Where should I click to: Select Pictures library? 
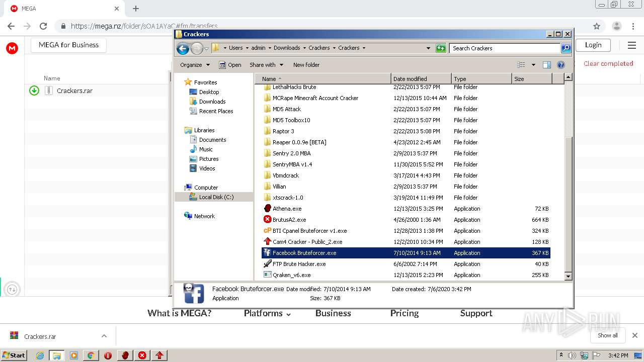point(209,159)
